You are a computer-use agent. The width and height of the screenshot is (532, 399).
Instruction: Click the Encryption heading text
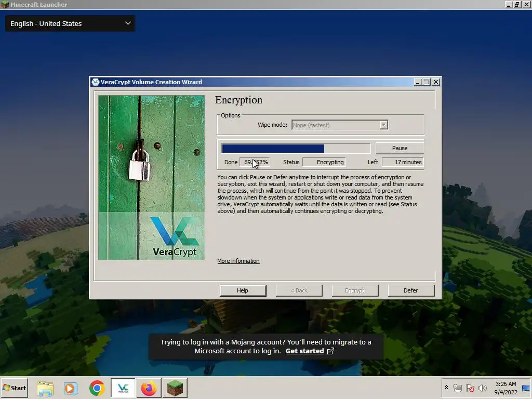pos(238,100)
